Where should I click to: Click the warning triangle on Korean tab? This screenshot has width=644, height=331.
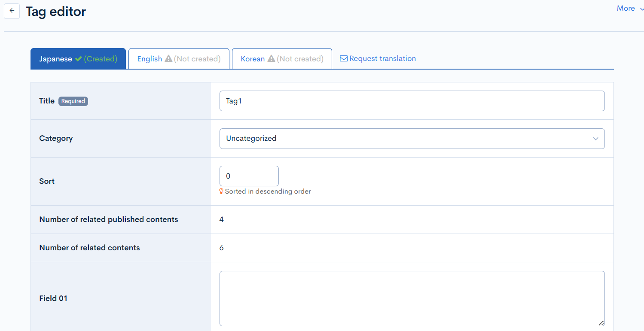point(271,59)
